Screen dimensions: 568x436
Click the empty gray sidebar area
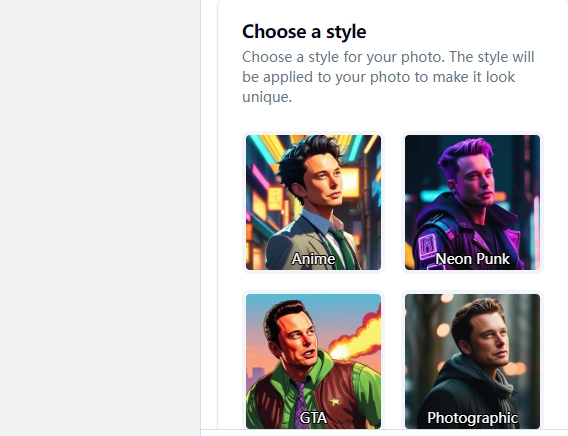100,218
